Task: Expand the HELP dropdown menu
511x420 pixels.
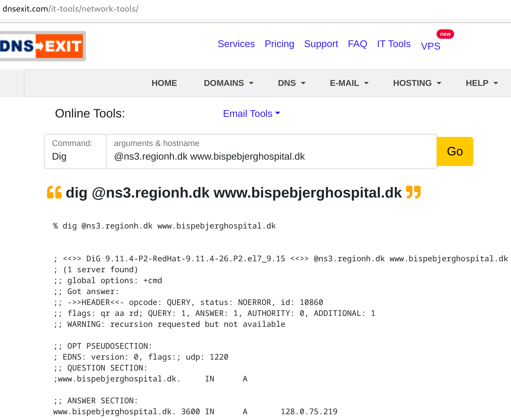Action: pos(482,83)
